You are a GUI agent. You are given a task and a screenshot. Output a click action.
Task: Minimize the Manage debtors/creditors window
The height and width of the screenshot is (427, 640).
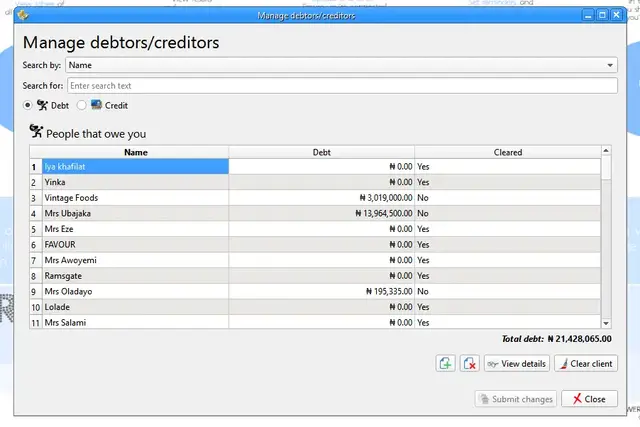(x=588, y=16)
